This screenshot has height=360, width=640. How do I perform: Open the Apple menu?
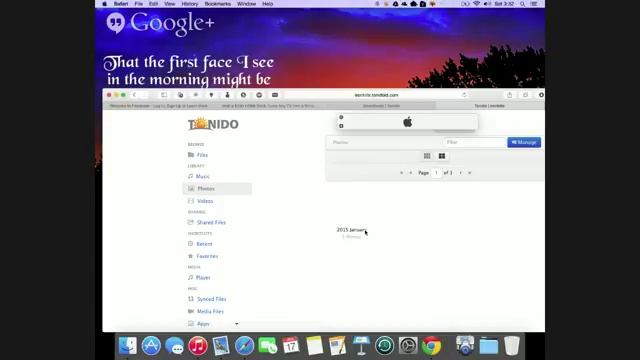click(104, 4)
